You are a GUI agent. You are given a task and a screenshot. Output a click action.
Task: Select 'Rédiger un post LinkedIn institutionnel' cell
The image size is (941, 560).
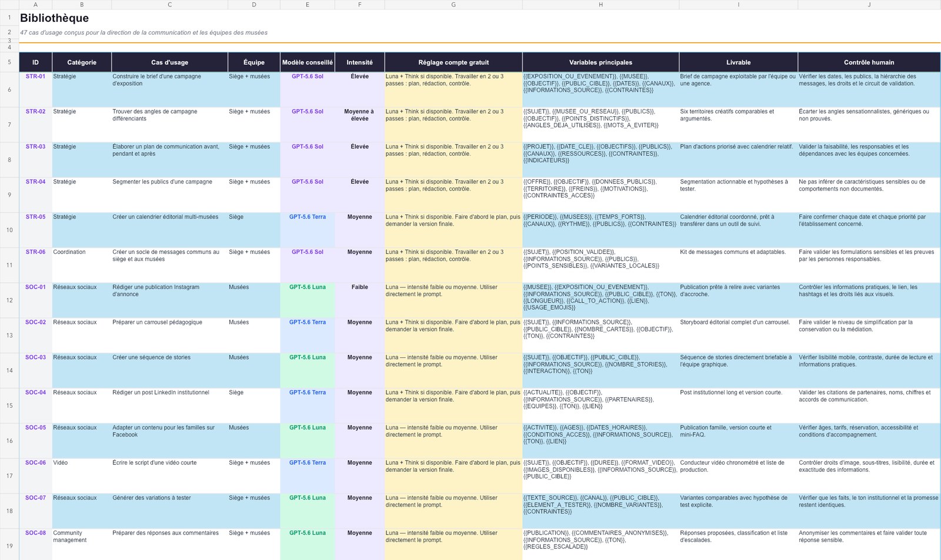point(169,405)
